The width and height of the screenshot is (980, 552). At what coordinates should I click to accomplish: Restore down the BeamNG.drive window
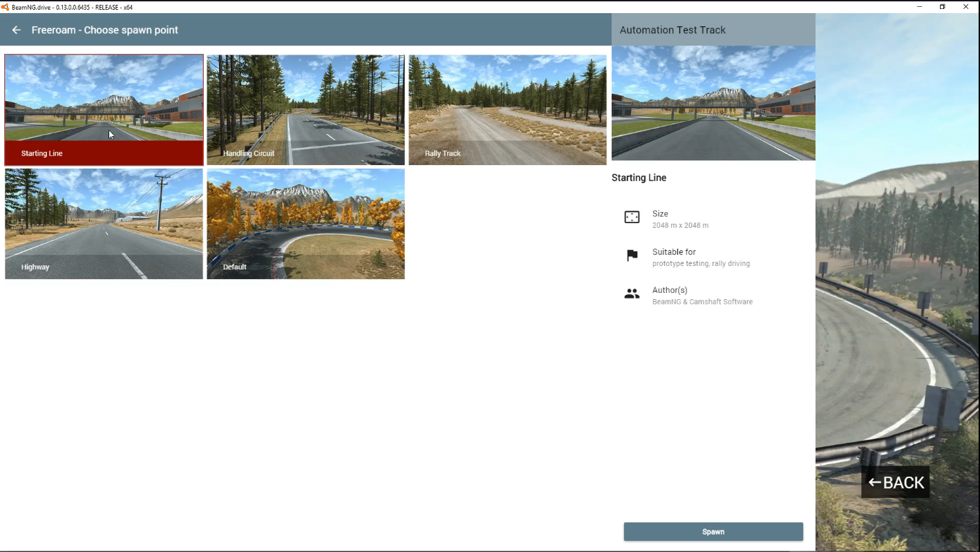(x=942, y=7)
